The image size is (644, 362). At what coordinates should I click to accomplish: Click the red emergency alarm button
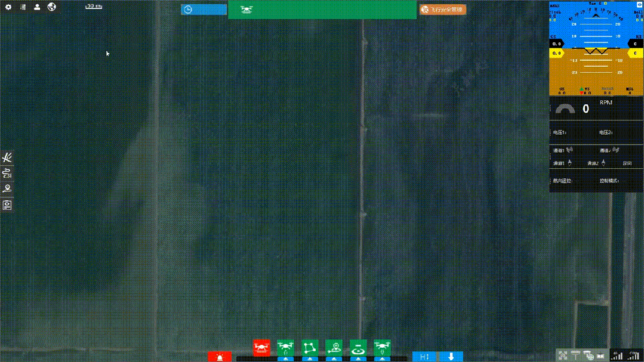point(220,357)
